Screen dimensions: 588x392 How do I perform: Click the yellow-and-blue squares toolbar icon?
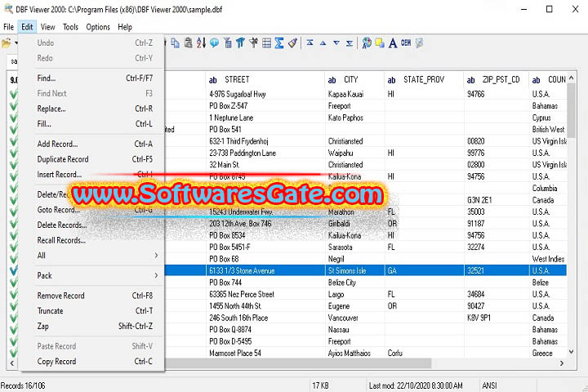pyautogui.click(x=380, y=43)
